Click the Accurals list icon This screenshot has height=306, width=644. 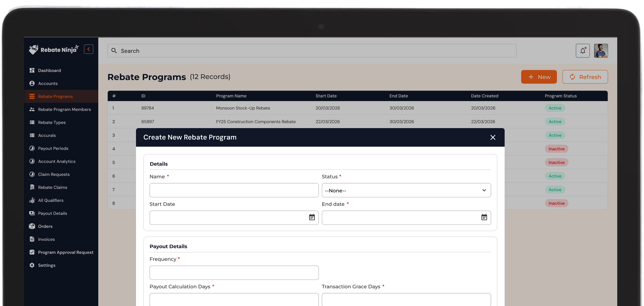32,135
